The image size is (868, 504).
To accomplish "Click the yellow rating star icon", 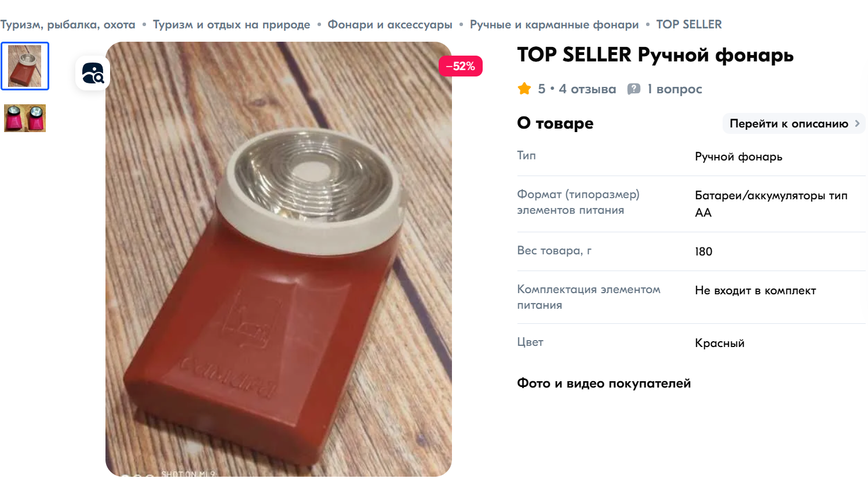I will (x=524, y=89).
